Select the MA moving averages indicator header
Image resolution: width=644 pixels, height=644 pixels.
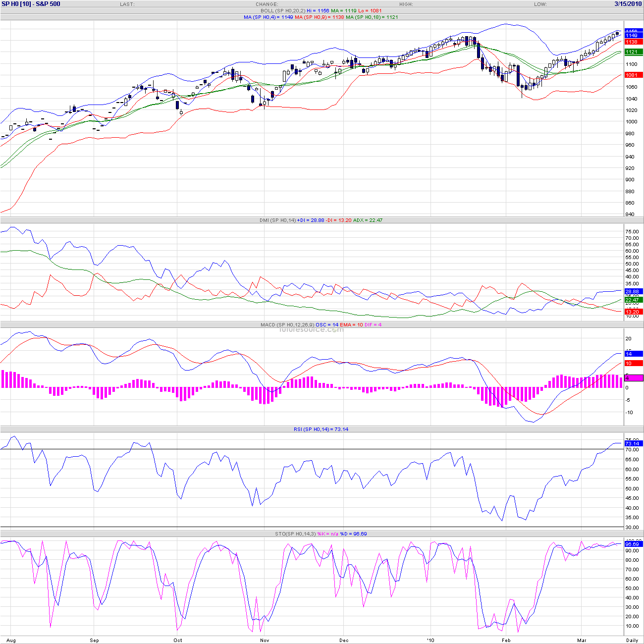[x=321, y=17]
